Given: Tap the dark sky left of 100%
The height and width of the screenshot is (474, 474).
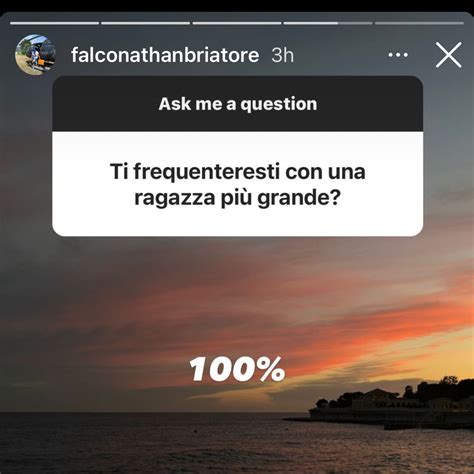Looking at the screenshot, I should [x=93, y=369].
